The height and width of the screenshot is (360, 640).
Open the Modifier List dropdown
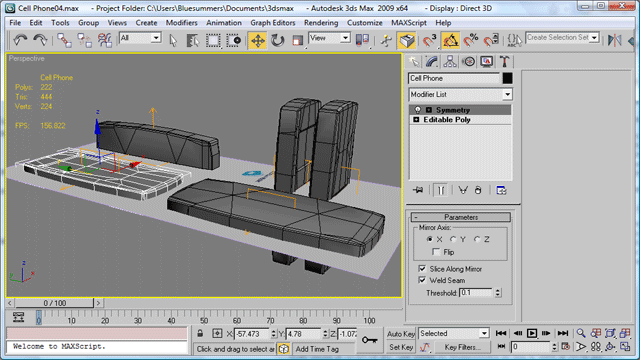[x=460, y=94]
